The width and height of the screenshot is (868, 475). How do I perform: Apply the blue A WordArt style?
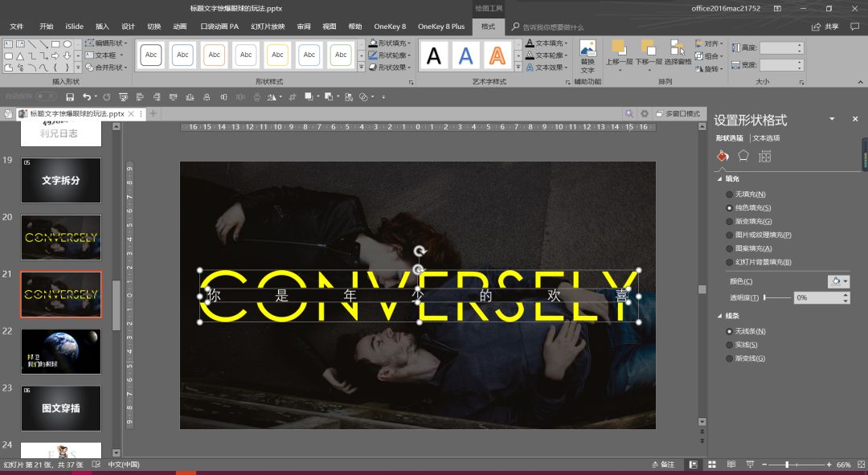tap(465, 56)
